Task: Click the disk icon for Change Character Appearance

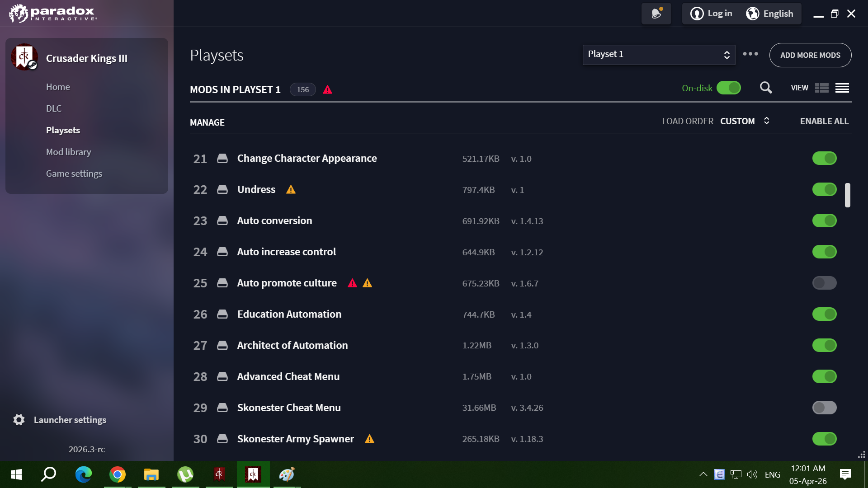Action: coord(222,159)
